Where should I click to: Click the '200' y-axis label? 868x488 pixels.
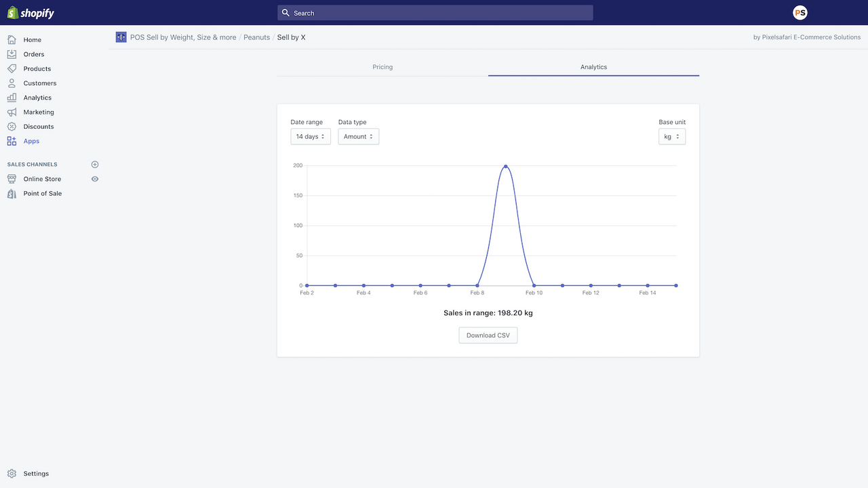(x=298, y=165)
